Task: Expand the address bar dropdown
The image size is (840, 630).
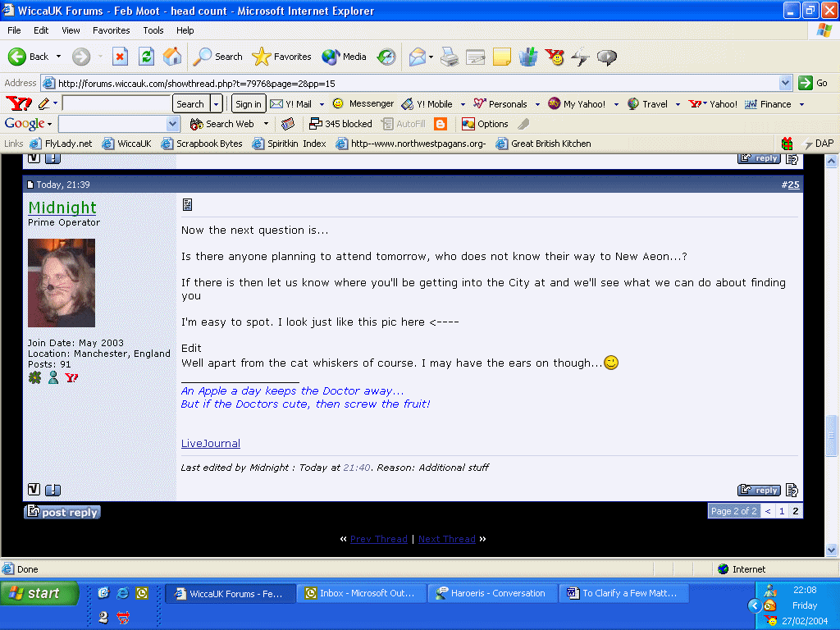Action: click(785, 83)
